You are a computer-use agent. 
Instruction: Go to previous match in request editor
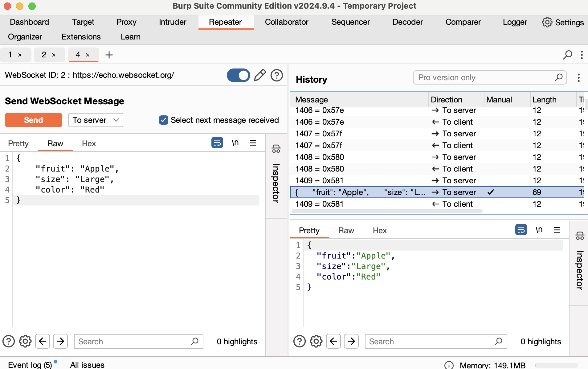43,341
